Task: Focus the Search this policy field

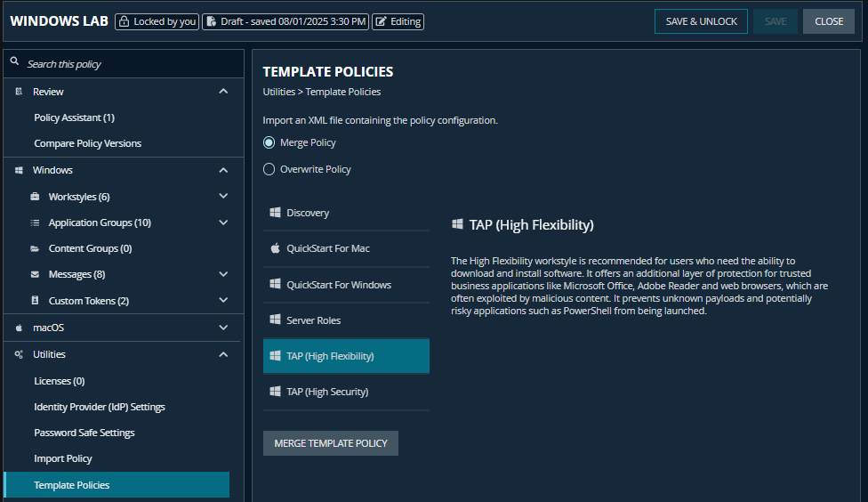Action: pos(124,64)
